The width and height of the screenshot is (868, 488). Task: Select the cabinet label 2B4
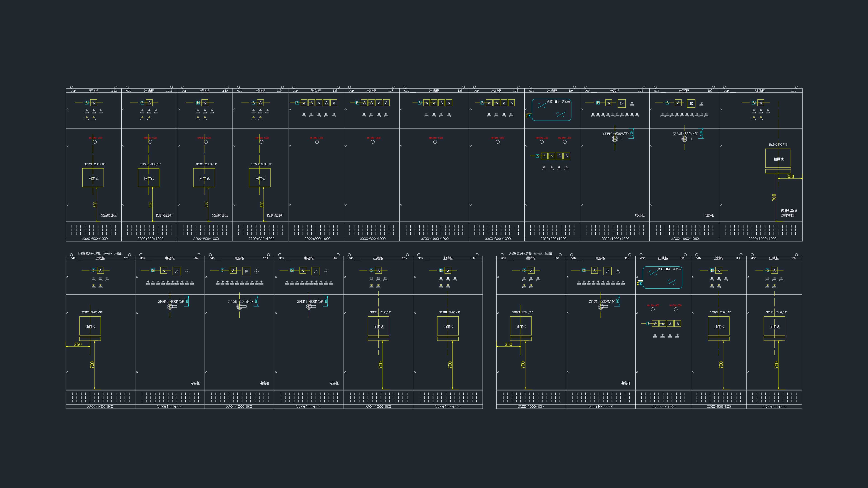click(335, 258)
